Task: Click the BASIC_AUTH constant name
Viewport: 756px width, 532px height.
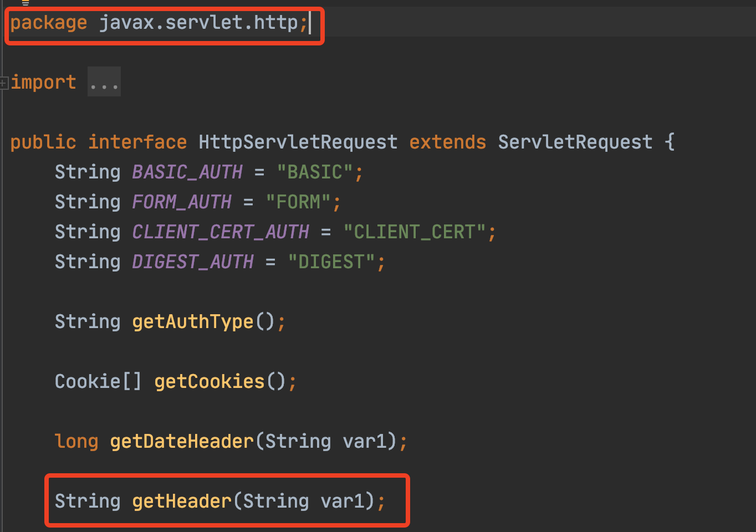Action: pyautogui.click(x=187, y=172)
